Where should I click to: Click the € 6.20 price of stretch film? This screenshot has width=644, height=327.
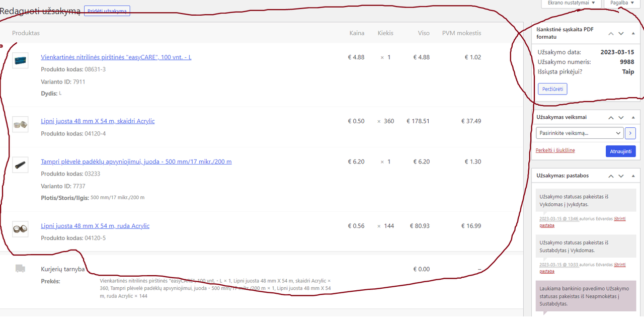click(356, 161)
